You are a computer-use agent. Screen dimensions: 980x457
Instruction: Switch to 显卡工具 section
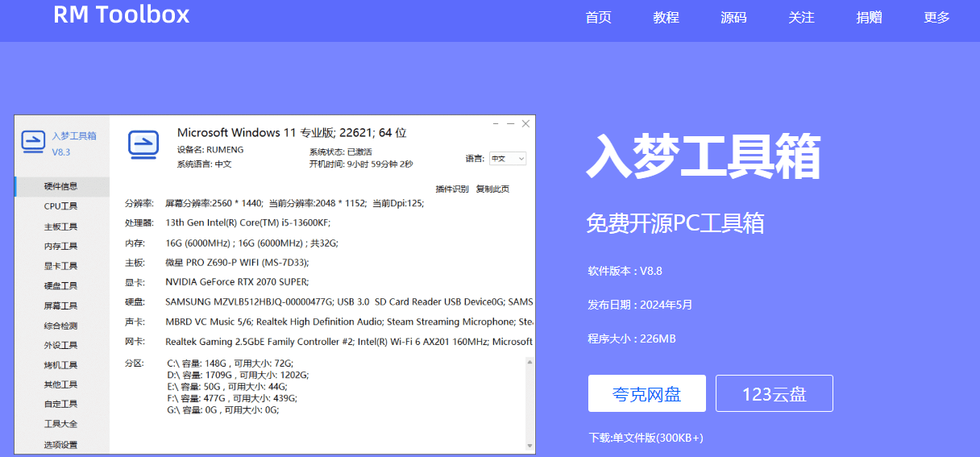point(61,266)
